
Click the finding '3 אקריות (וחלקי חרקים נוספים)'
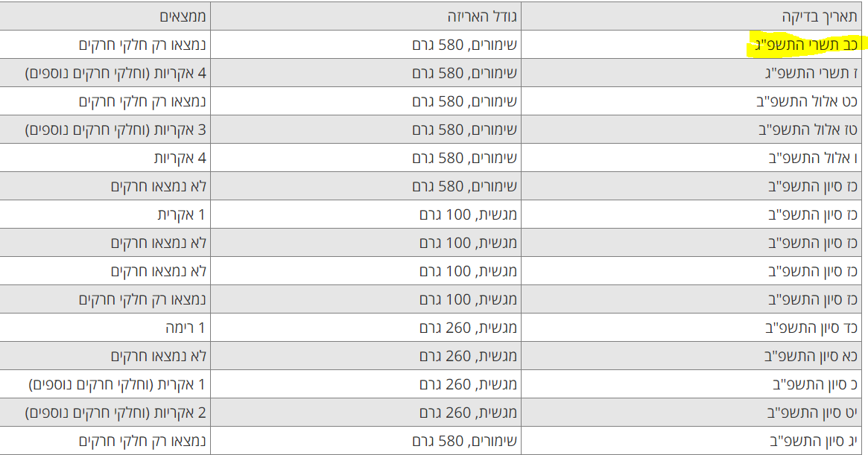pos(115,130)
